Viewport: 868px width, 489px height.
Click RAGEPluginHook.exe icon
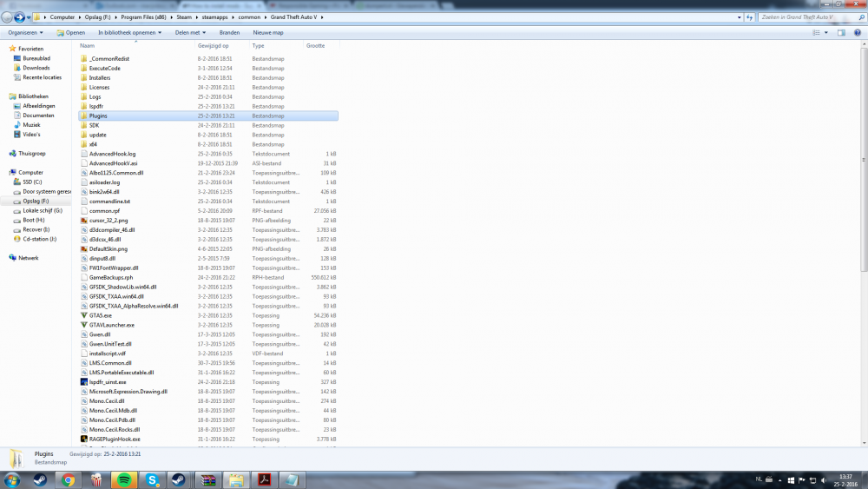point(84,439)
